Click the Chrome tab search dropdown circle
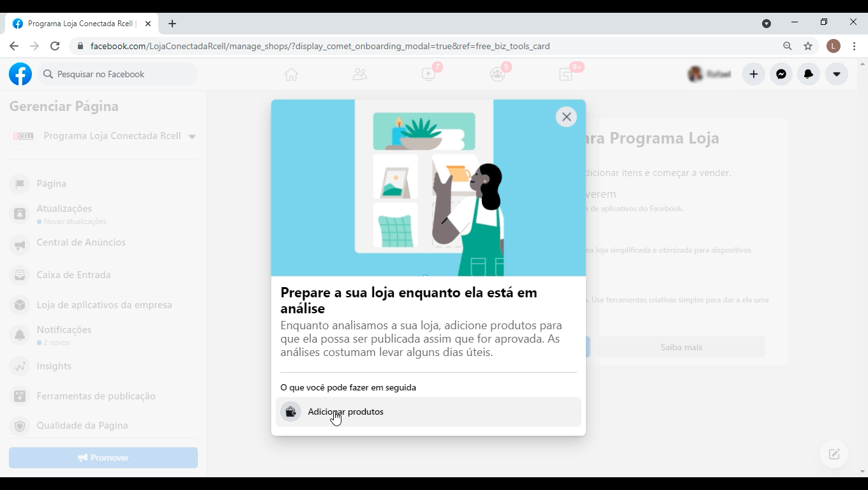868x490 pixels. [767, 24]
